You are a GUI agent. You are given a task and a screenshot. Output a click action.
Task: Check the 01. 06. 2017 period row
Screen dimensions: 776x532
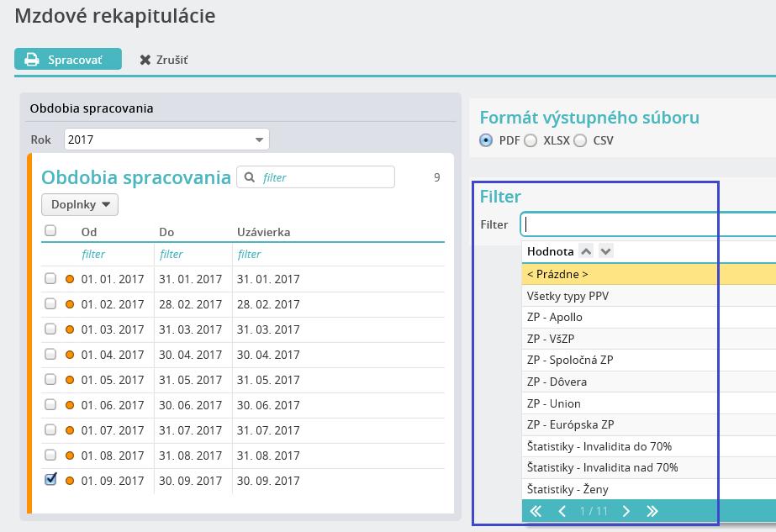(50, 404)
